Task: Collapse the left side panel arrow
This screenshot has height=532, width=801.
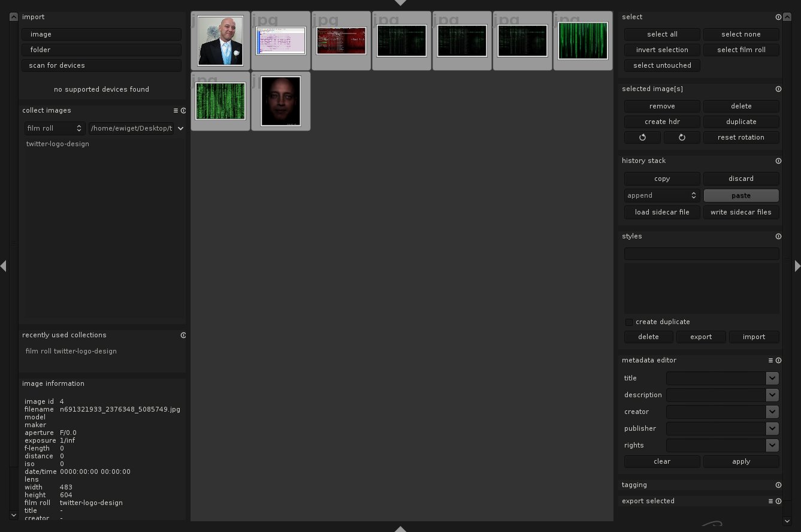Action: tap(4, 265)
